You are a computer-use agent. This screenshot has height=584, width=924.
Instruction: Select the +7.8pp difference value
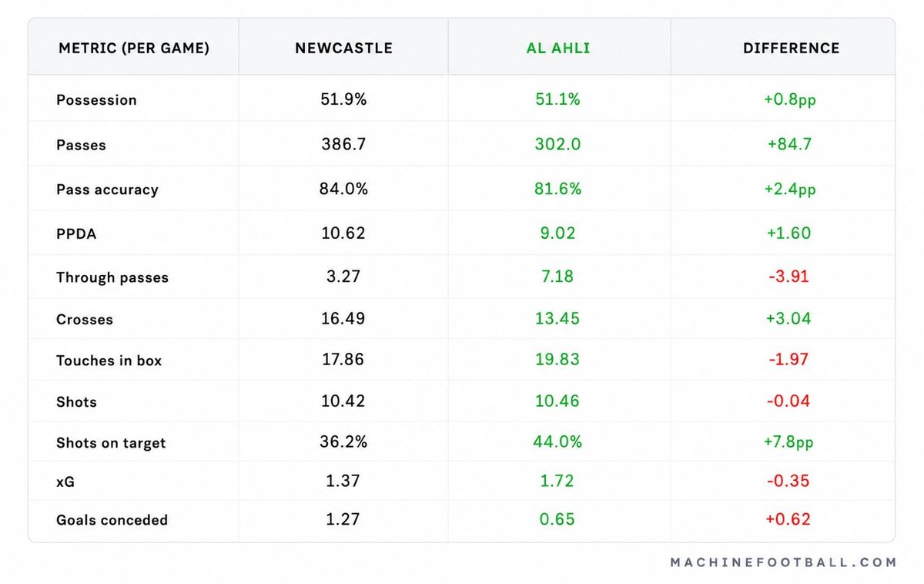(x=788, y=442)
